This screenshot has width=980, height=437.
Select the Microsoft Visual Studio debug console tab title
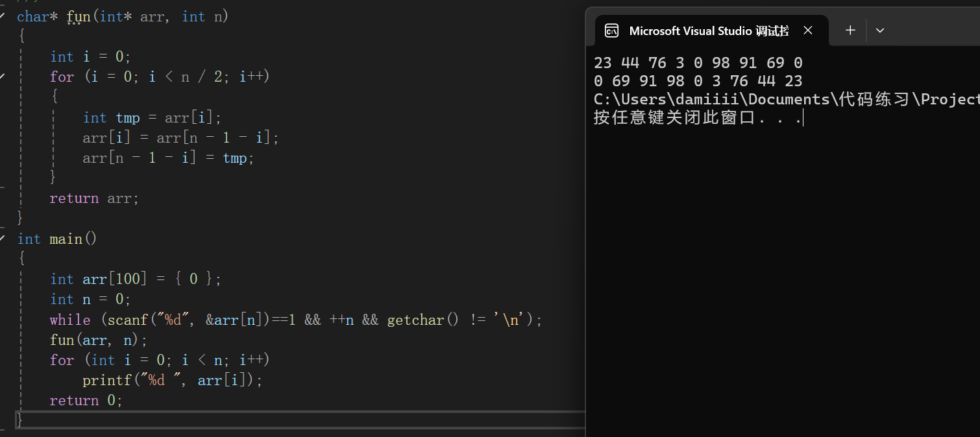click(x=709, y=31)
